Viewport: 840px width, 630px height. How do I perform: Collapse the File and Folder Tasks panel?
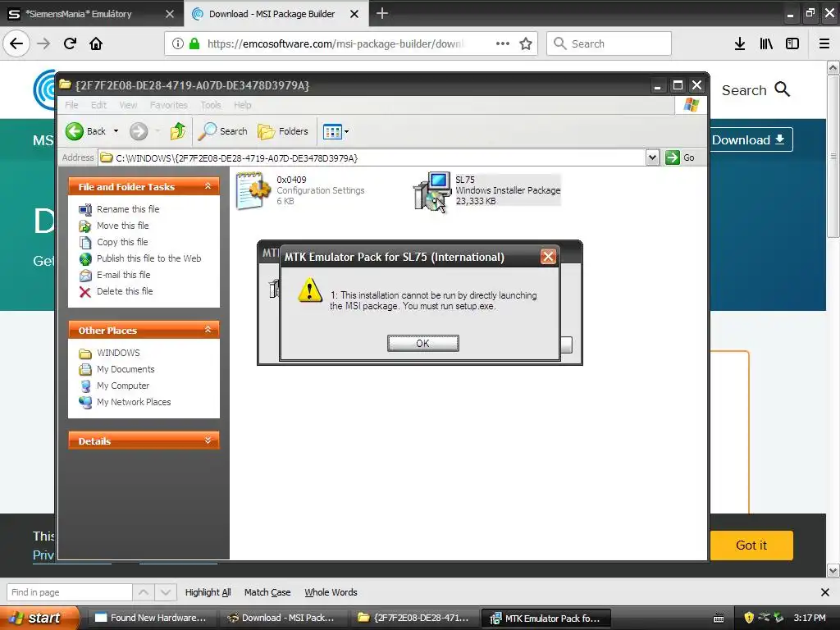tap(208, 186)
